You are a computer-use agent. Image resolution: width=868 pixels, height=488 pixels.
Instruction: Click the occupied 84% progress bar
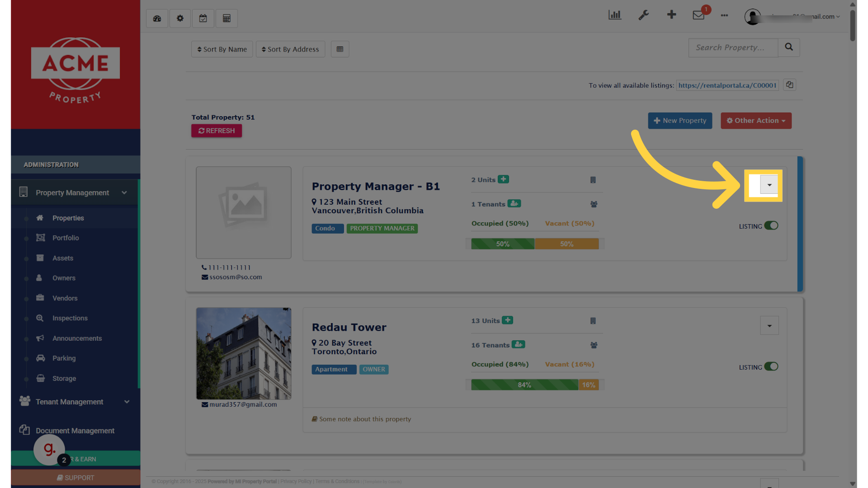[524, 385]
